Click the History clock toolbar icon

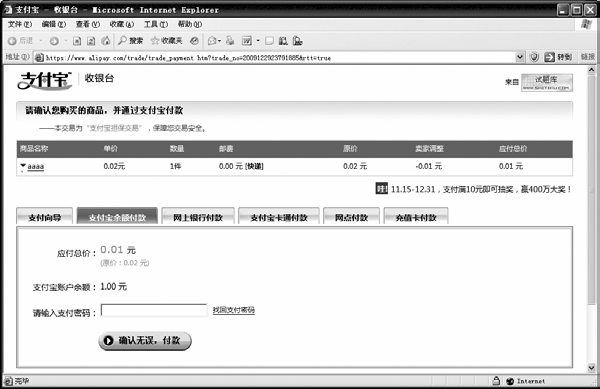coord(194,41)
